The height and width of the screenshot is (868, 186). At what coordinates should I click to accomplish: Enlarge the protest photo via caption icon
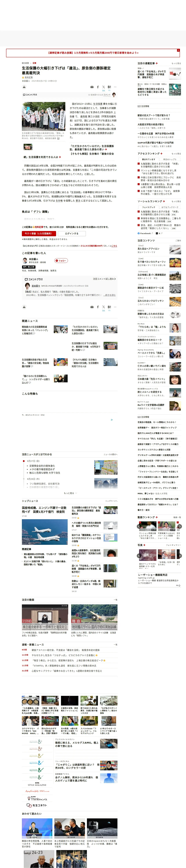pyautogui.click(x=58, y=138)
